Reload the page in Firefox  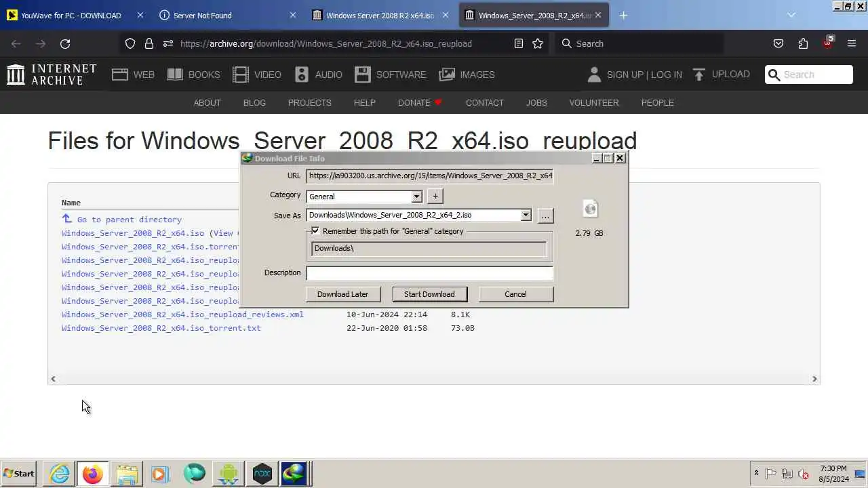pyautogui.click(x=65, y=43)
